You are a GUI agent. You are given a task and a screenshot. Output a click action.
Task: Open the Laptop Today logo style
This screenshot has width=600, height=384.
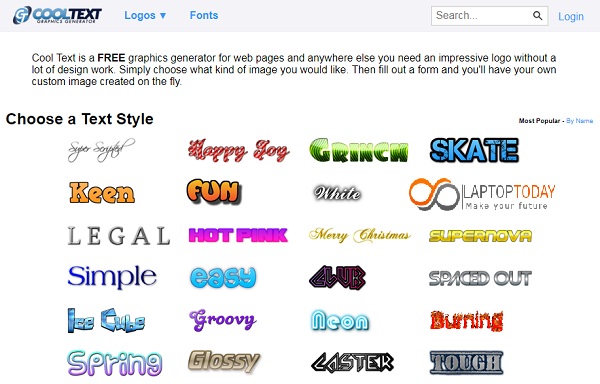[482, 194]
